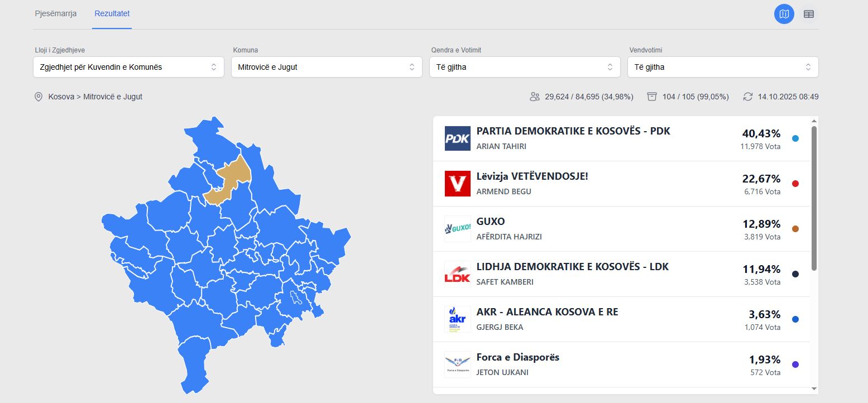Select the Rezultatet tab
Image resolution: width=868 pixels, height=403 pixels.
[112, 13]
